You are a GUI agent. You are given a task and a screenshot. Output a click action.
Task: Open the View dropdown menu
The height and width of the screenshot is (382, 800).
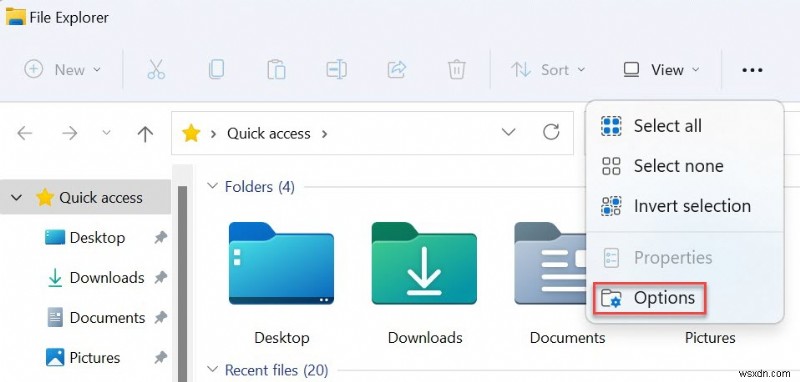pyautogui.click(x=662, y=69)
